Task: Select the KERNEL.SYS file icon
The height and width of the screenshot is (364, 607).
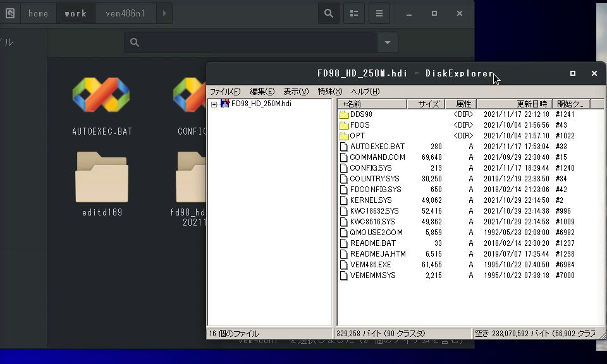Action: coord(343,200)
